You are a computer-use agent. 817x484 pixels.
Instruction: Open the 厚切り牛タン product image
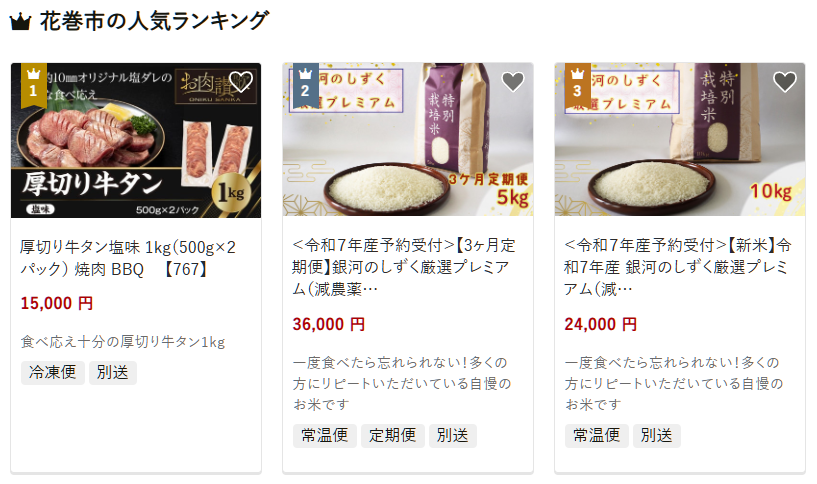[136, 140]
